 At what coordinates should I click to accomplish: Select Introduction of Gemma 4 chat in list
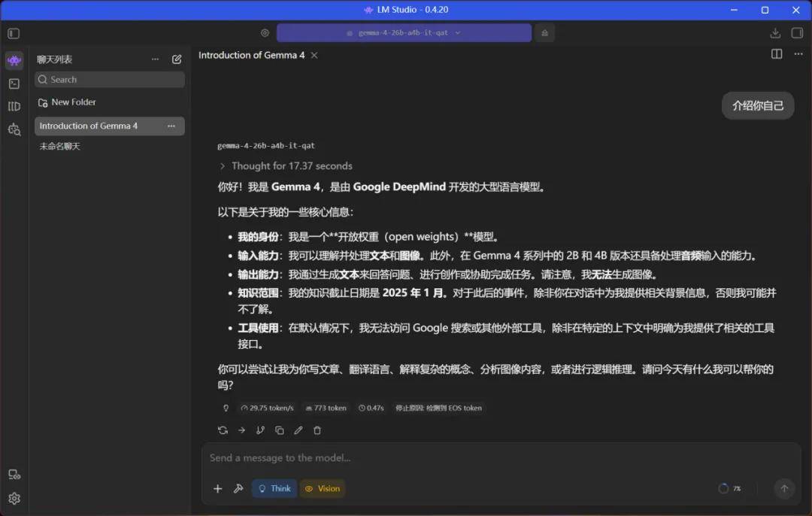click(110, 126)
